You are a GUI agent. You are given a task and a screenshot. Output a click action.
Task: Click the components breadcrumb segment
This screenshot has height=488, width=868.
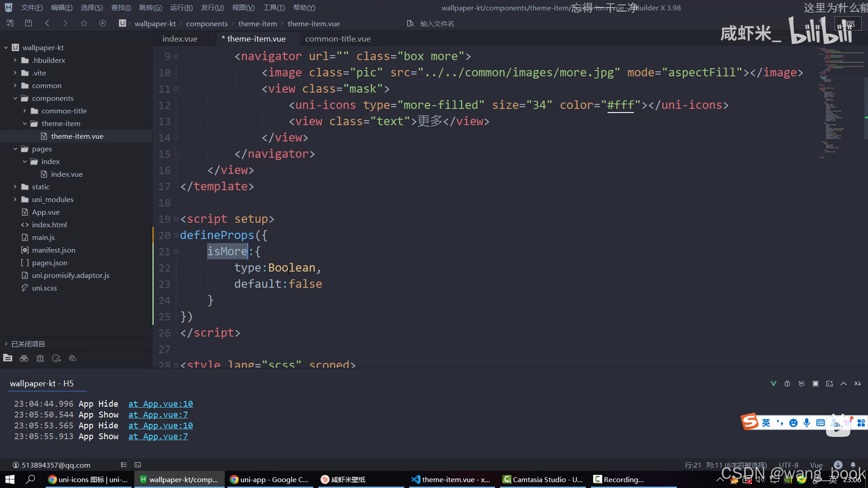click(207, 23)
